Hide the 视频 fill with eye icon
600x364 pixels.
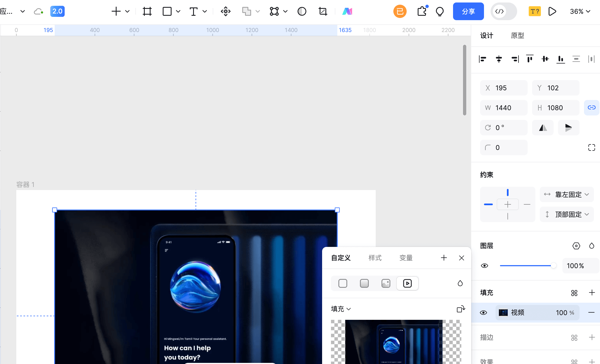tap(483, 313)
